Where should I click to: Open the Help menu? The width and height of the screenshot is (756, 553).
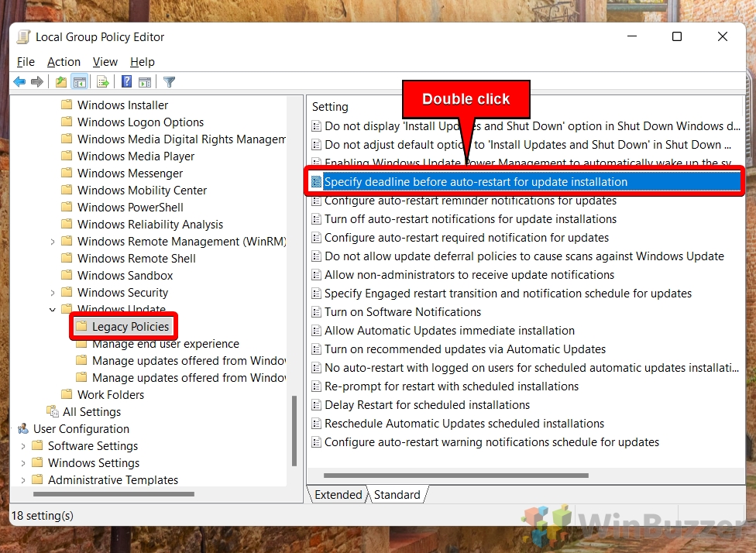click(143, 62)
